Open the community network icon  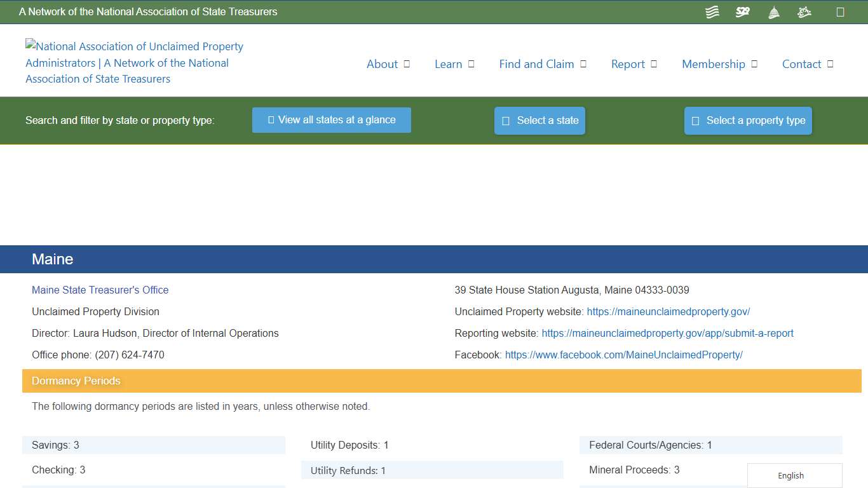[x=804, y=11]
